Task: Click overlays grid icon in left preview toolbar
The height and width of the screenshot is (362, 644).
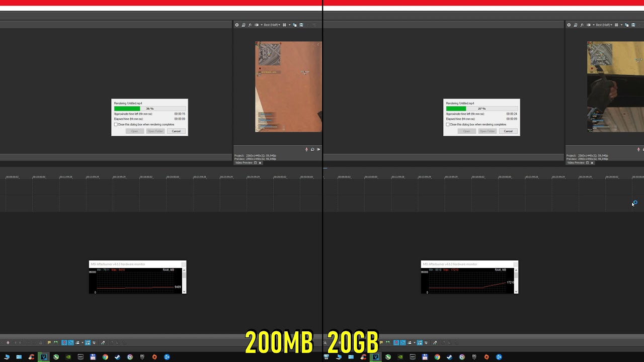Action: point(284,25)
